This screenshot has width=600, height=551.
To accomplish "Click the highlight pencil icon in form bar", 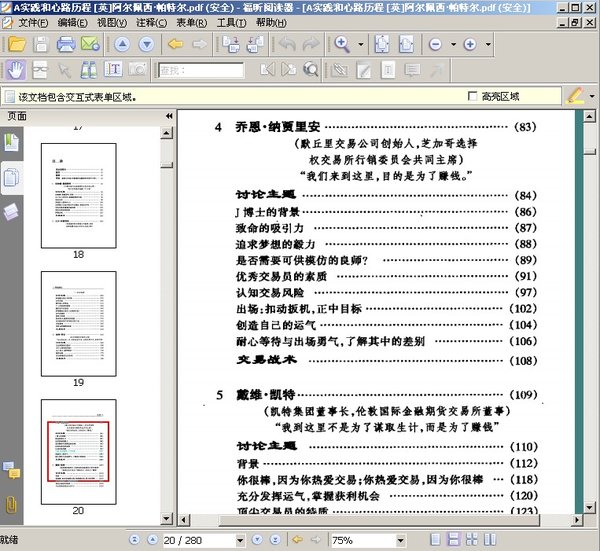I will coord(575,96).
